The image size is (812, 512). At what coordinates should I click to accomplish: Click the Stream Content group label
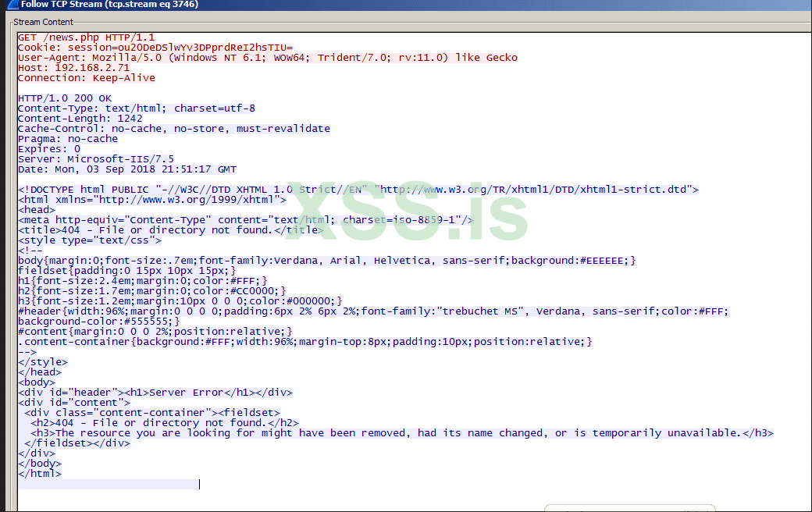pyautogui.click(x=43, y=22)
